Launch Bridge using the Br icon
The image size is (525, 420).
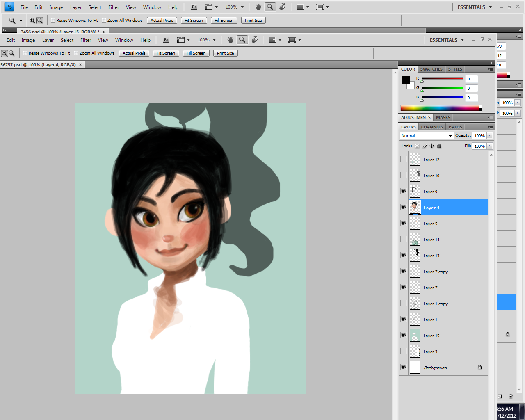point(166,40)
